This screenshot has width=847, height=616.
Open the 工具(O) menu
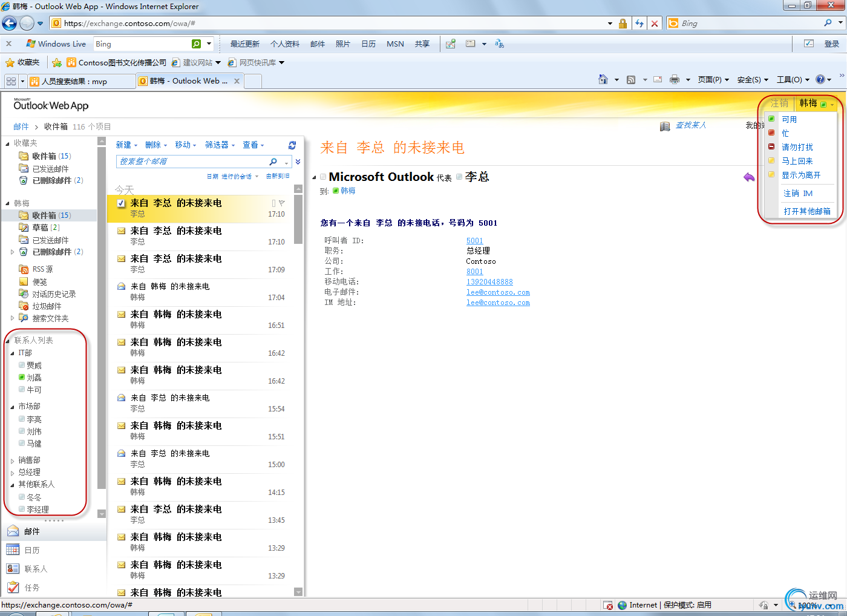793,79
